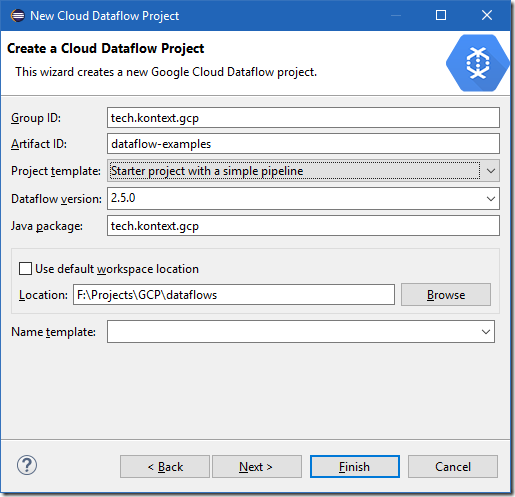The height and width of the screenshot is (497, 515).
Task: Click the Eclipse logo in title bar
Action: [x=17, y=16]
